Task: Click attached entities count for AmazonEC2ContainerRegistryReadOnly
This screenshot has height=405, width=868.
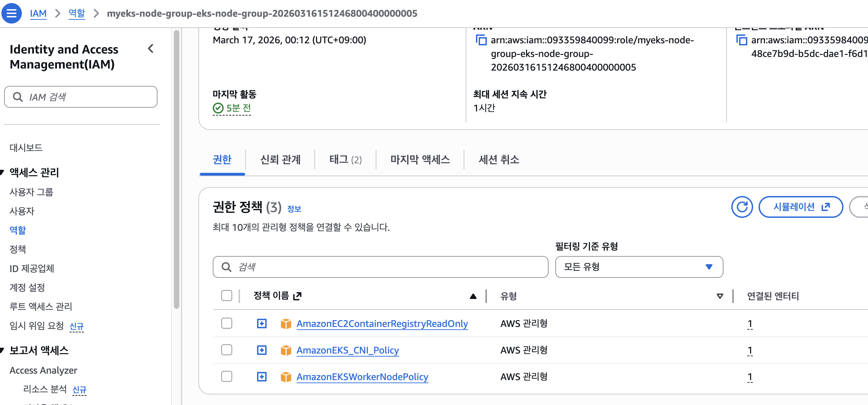Action: [750, 324]
